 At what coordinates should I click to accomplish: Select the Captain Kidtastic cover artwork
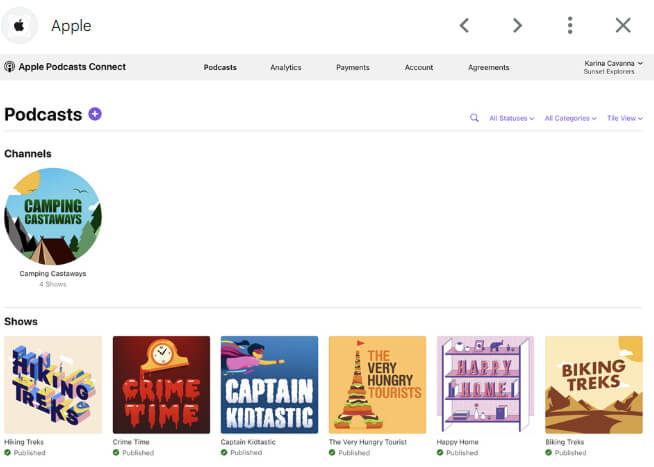269,385
